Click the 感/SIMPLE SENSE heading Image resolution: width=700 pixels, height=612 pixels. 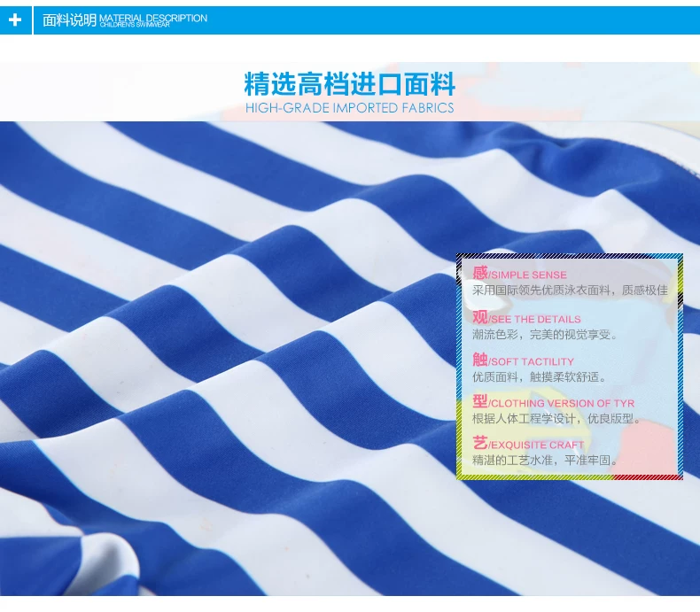(519, 273)
